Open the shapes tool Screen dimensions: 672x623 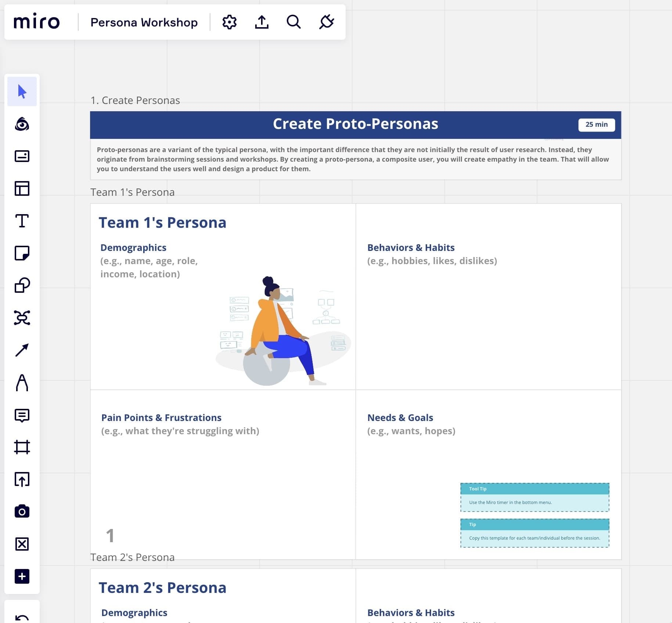point(22,285)
